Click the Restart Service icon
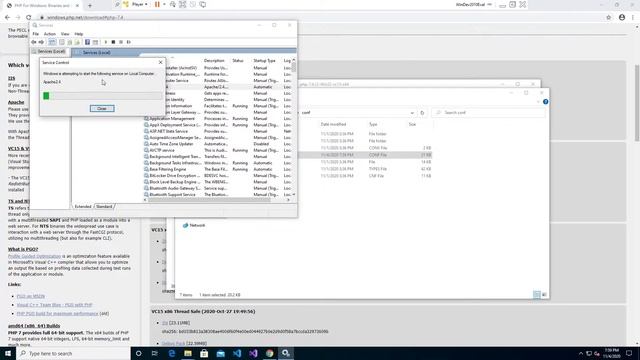Viewport: 640px width, 360px height. [x=129, y=42]
